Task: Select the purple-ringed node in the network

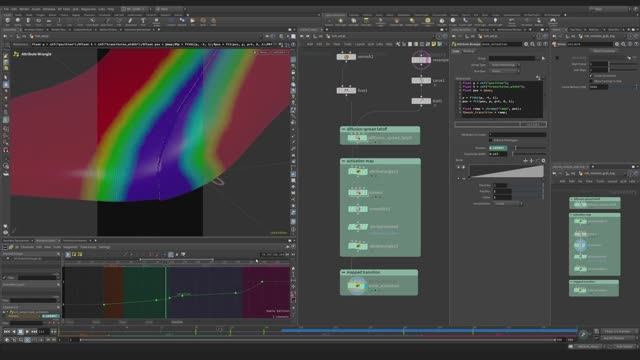Action: coord(421,60)
